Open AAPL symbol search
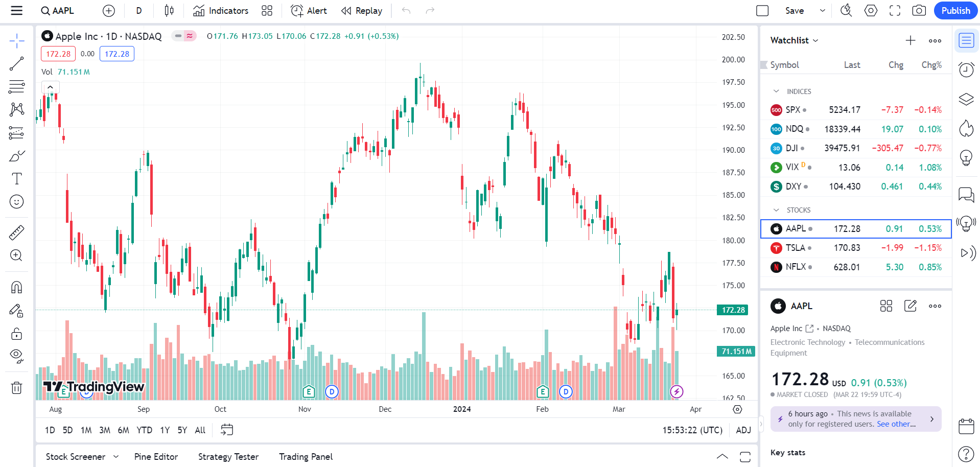This screenshot has width=980, height=467. (58, 11)
